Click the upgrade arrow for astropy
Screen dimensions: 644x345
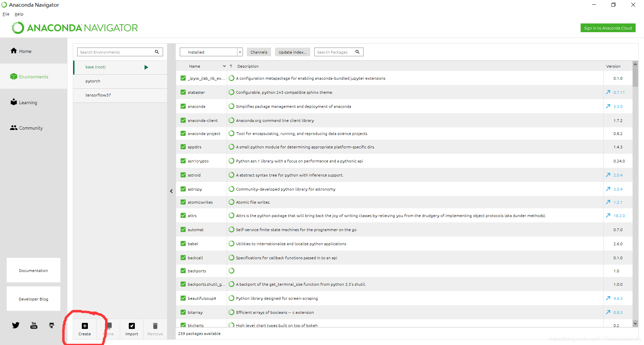click(608, 189)
